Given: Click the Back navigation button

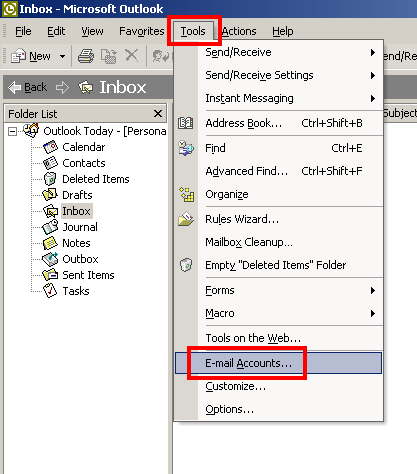Looking at the screenshot, I should point(27,87).
